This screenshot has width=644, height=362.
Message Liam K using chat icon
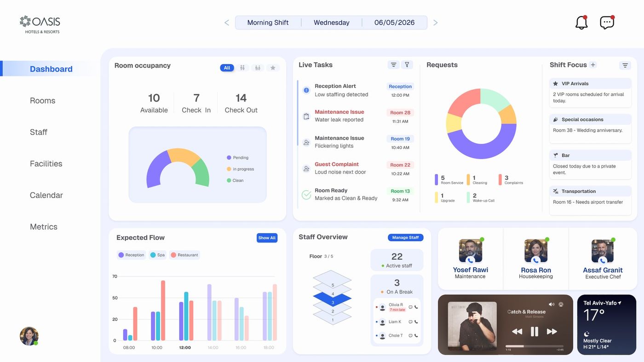tap(410, 322)
